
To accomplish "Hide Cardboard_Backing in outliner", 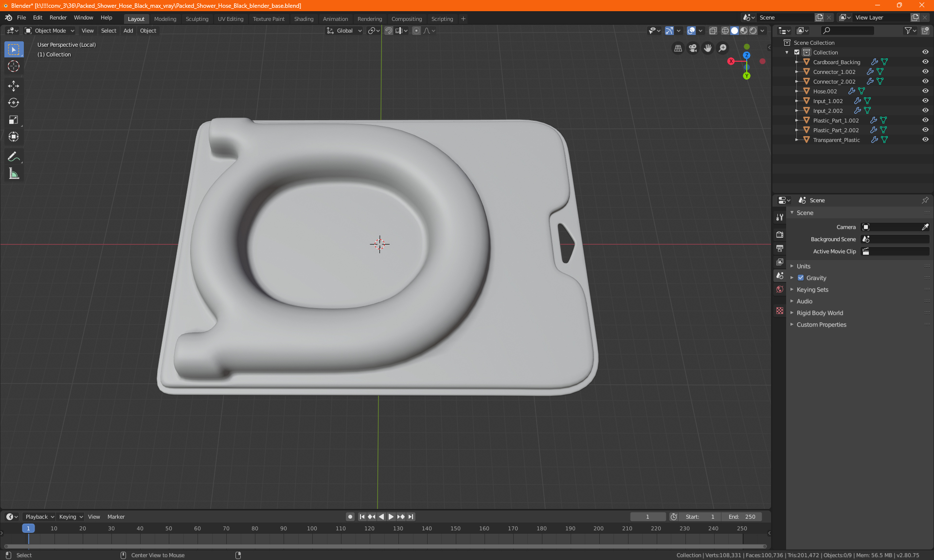I will tap(925, 62).
